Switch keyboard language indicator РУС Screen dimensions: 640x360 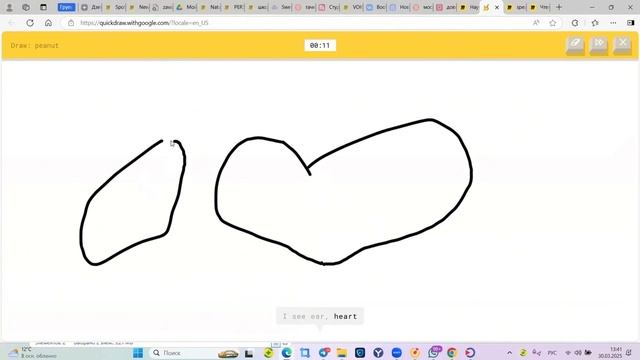point(552,353)
